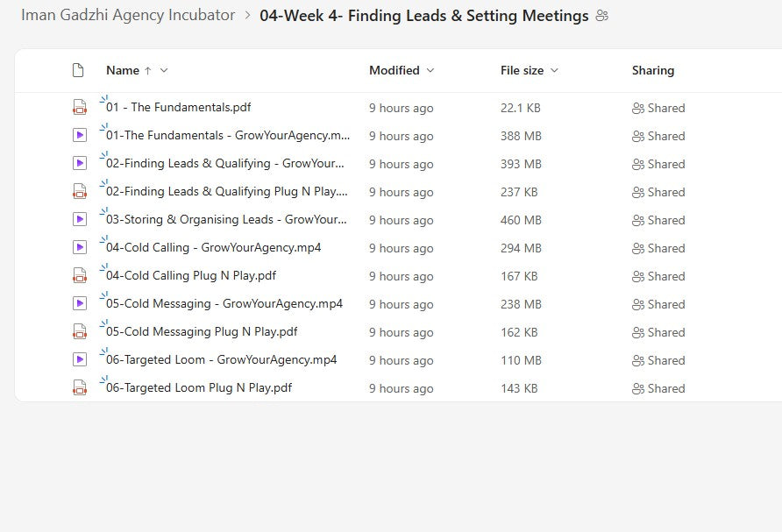
Task: Open the File size column dropdown
Action: (x=554, y=70)
